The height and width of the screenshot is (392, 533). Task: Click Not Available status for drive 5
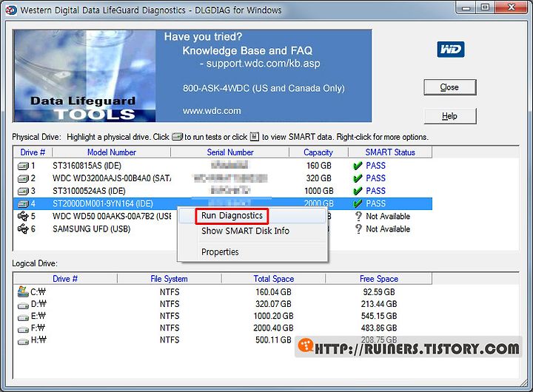(x=388, y=216)
